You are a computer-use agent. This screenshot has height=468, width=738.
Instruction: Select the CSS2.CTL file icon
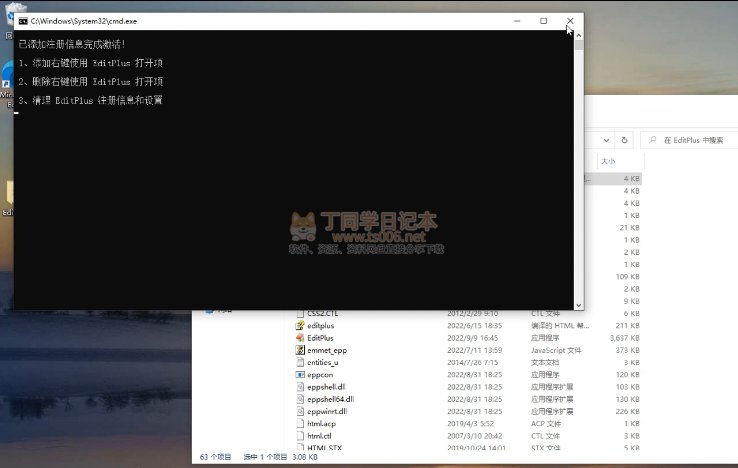[300, 314]
